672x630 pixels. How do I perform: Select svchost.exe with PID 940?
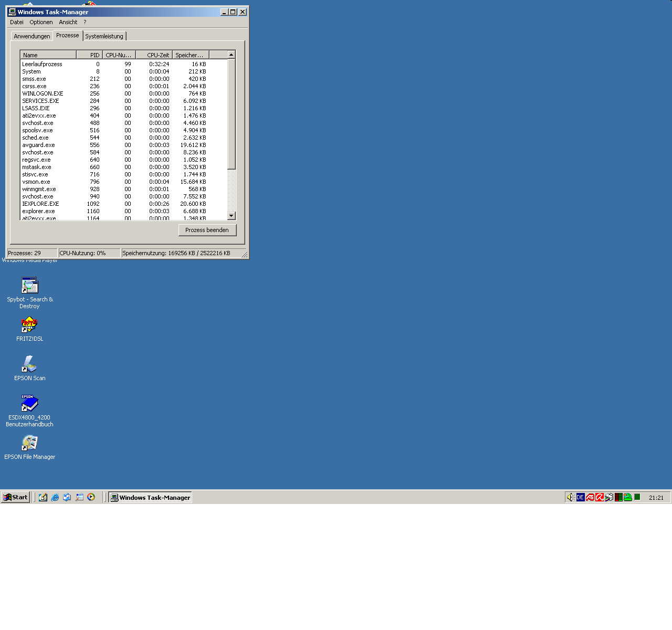pos(123,196)
